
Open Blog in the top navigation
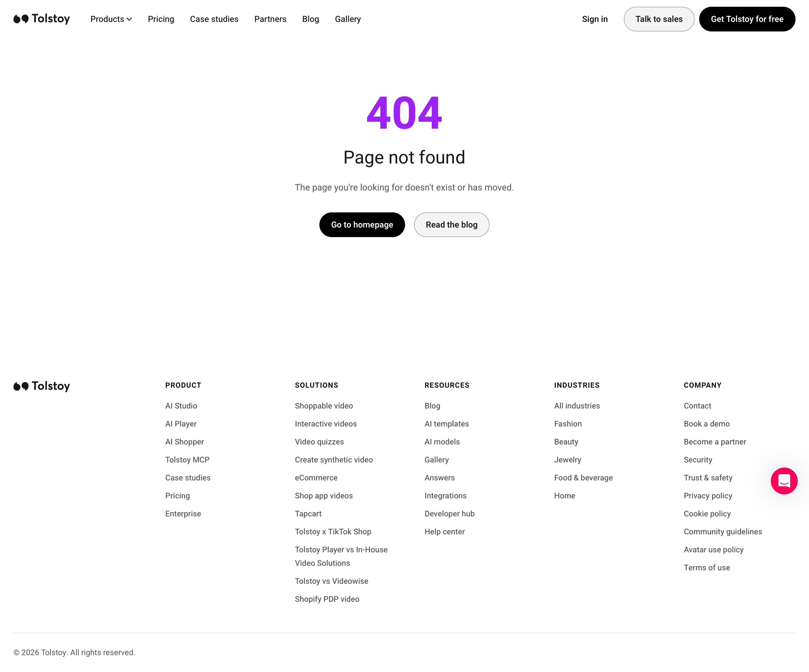(x=310, y=19)
